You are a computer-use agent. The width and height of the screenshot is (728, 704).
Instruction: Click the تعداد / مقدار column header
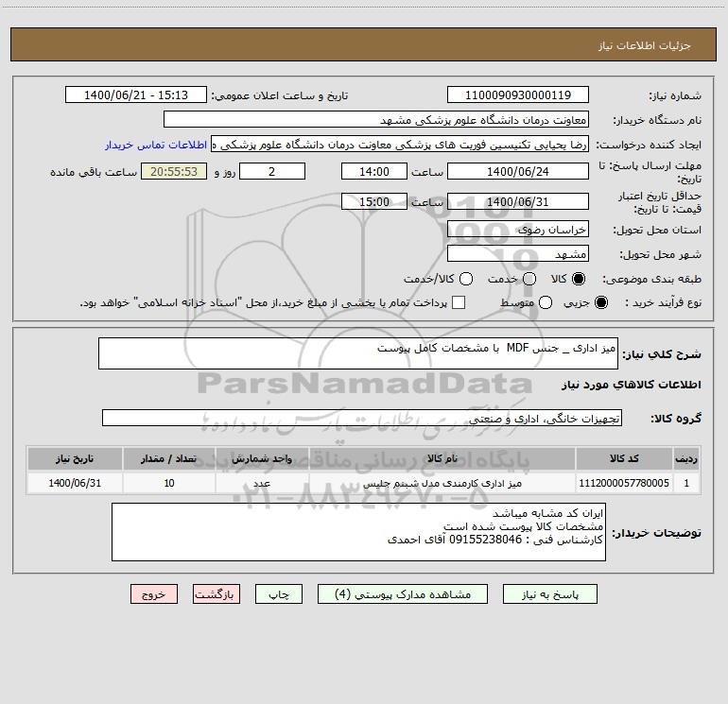(x=169, y=458)
